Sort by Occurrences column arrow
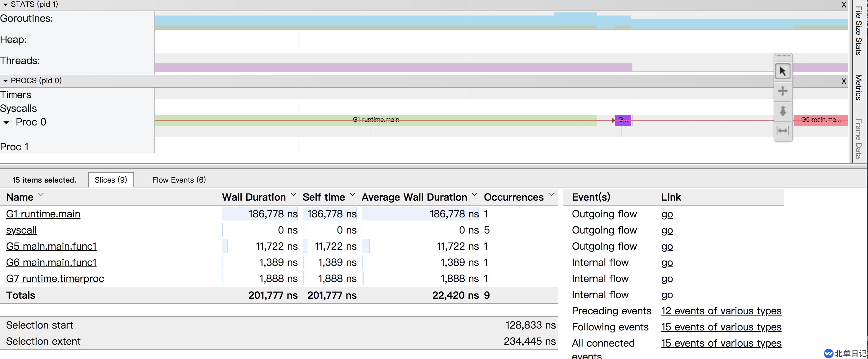Screen dimensions: 868x359 551,194
